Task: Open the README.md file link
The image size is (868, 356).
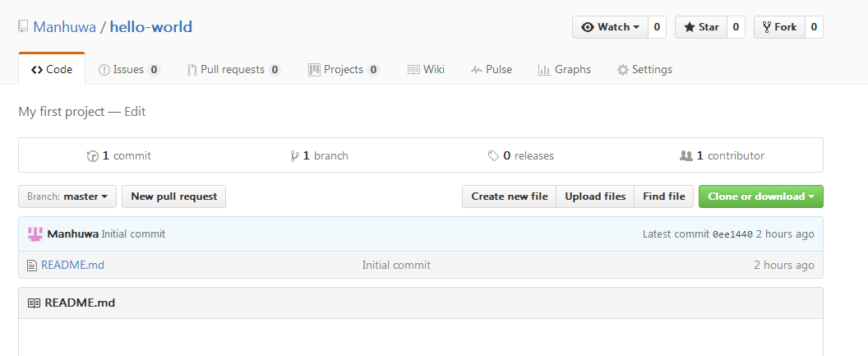Action: click(x=72, y=266)
